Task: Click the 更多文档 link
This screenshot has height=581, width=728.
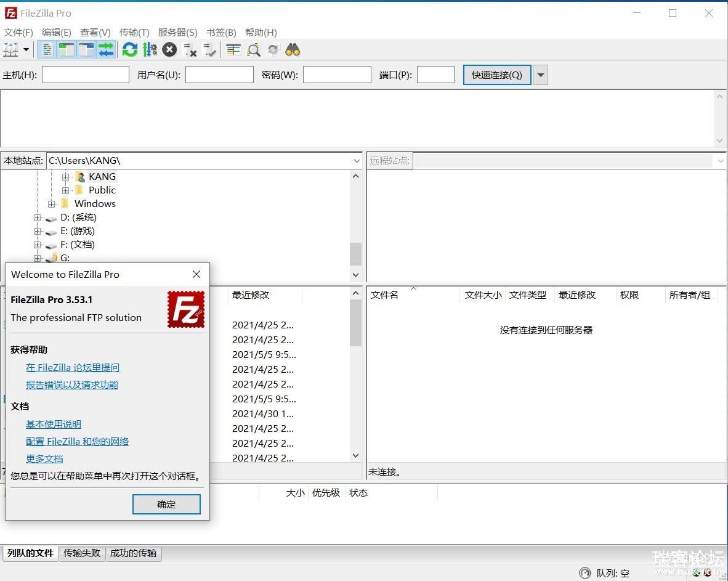Action: pyautogui.click(x=44, y=458)
